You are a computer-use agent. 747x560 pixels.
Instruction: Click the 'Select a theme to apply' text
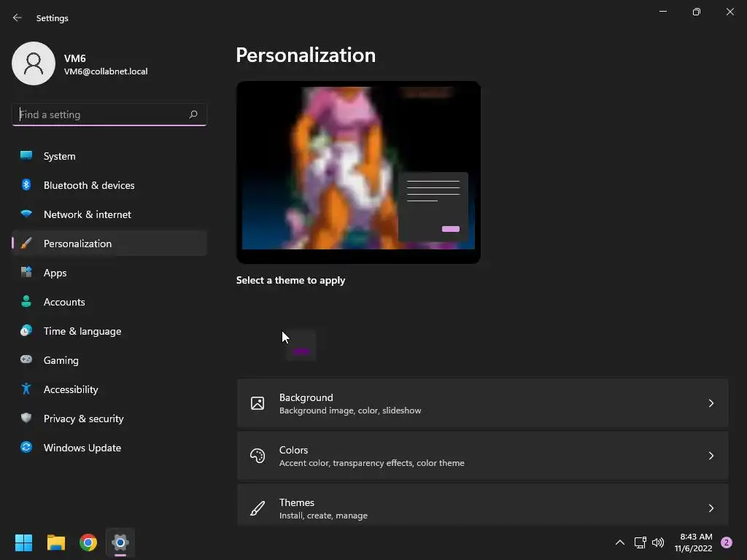click(290, 280)
